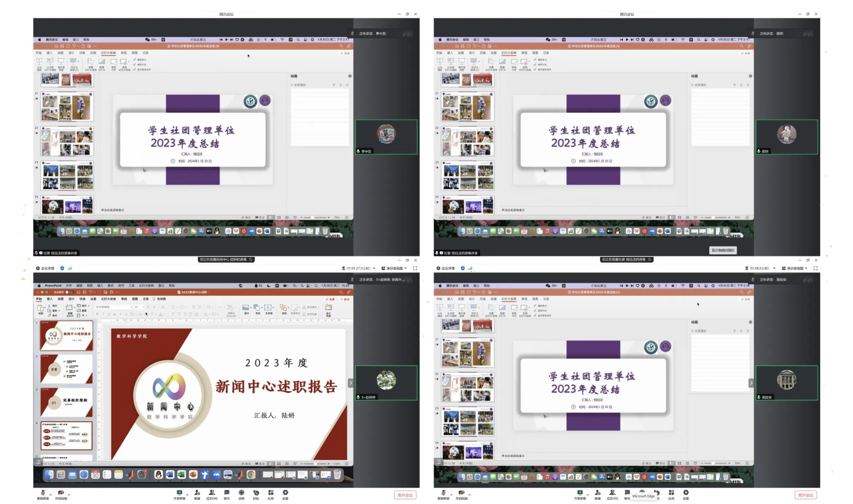853x504 pixels.
Task: Start 录制 recording in bottom-left meeting toolbar
Action: (241, 493)
